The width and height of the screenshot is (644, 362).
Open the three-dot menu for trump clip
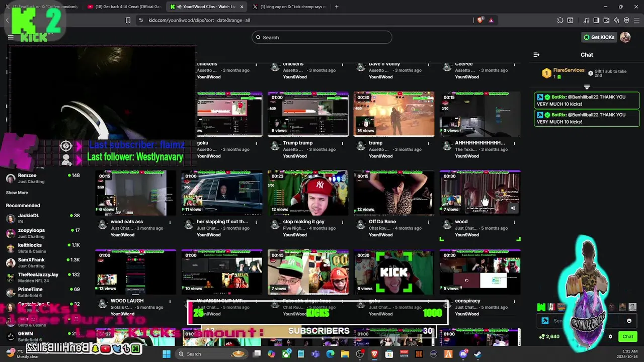coord(428,143)
